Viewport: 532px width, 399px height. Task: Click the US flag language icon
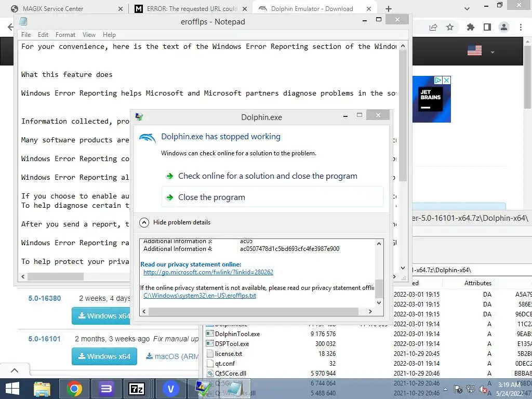tap(474, 50)
